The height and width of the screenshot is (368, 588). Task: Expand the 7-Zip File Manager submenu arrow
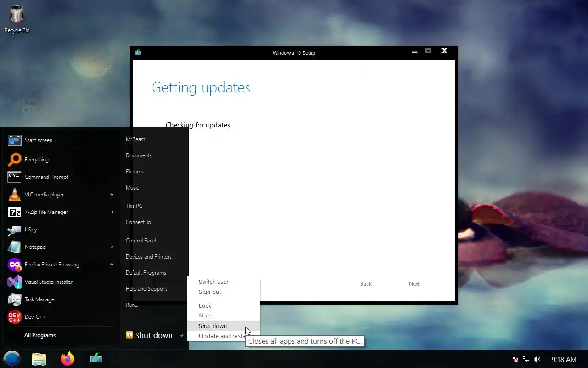coord(112,212)
